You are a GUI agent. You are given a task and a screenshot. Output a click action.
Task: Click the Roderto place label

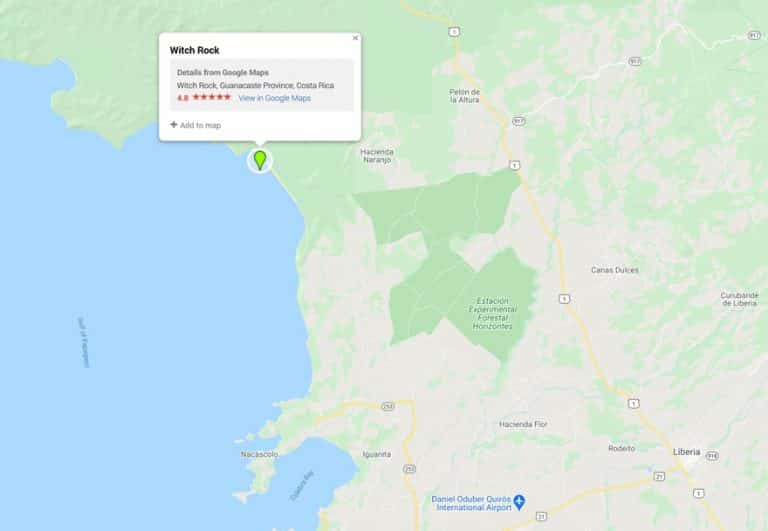click(x=622, y=448)
